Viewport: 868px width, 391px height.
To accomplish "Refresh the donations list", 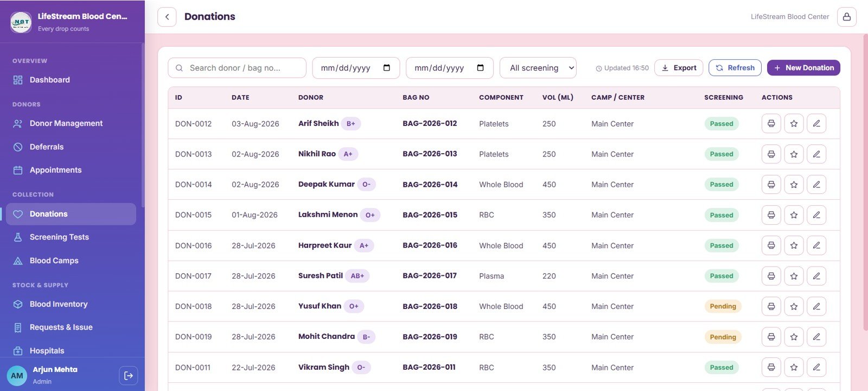I will click(x=735, y=68).
